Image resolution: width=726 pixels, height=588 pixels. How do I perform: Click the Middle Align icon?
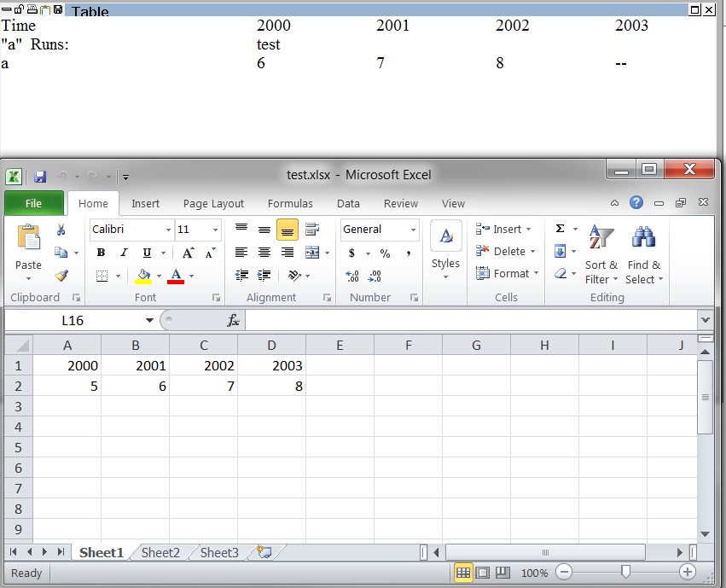point(264,230)
